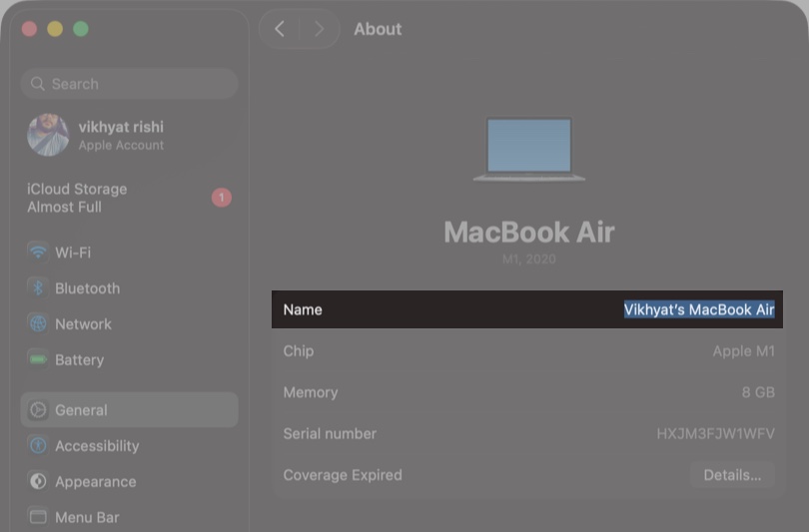Screen dimensions: 809x532
Task: Click the M1, 2020 subtitle
Action: click(x=528, y=259)
